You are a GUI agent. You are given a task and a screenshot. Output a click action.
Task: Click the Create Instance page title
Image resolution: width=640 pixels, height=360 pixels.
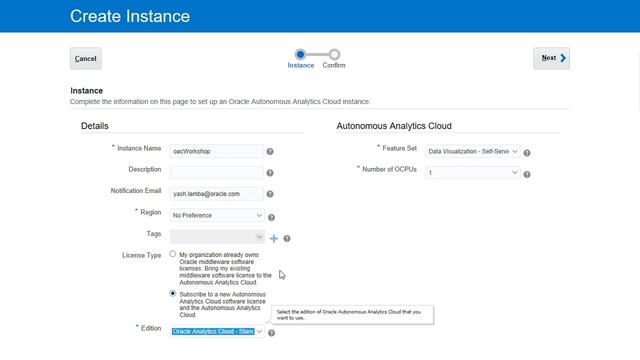(x=130, y=16)
